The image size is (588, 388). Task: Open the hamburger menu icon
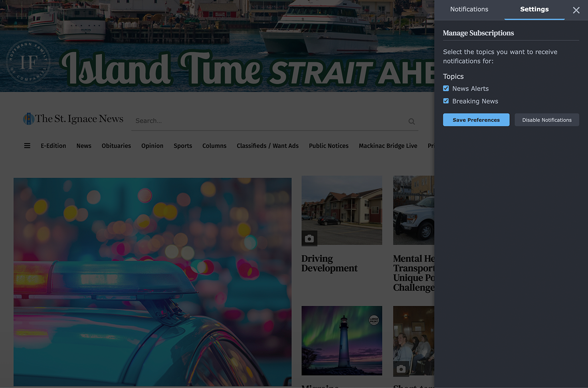[27, 146]
